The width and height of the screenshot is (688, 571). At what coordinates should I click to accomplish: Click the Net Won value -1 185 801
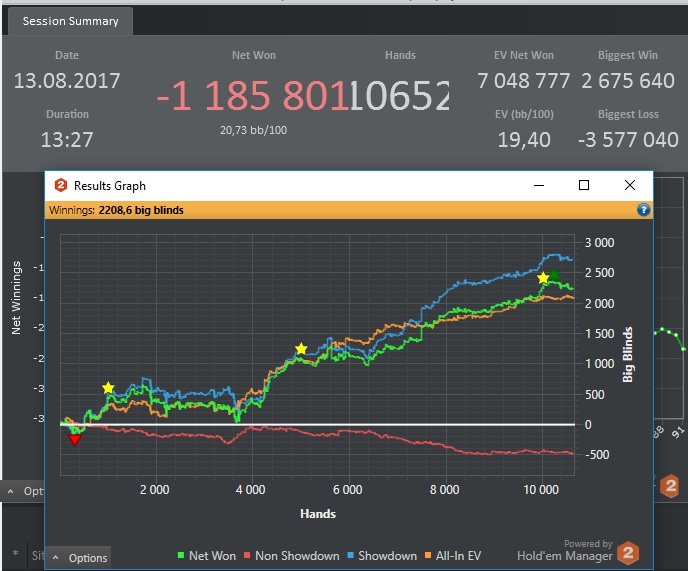253,96
